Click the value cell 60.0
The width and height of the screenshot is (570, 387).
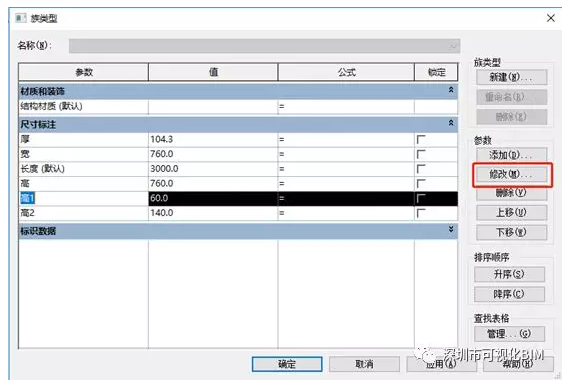(x=213, y=198)
